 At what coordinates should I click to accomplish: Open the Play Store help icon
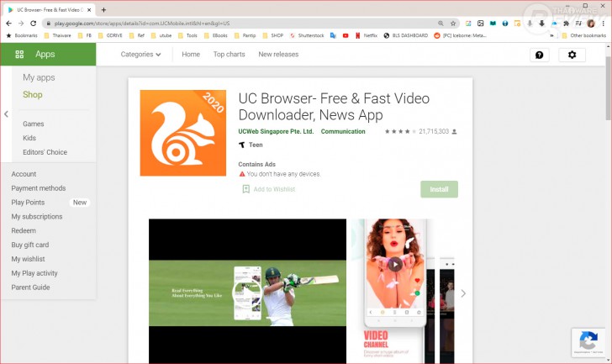(x=540, y=55)
